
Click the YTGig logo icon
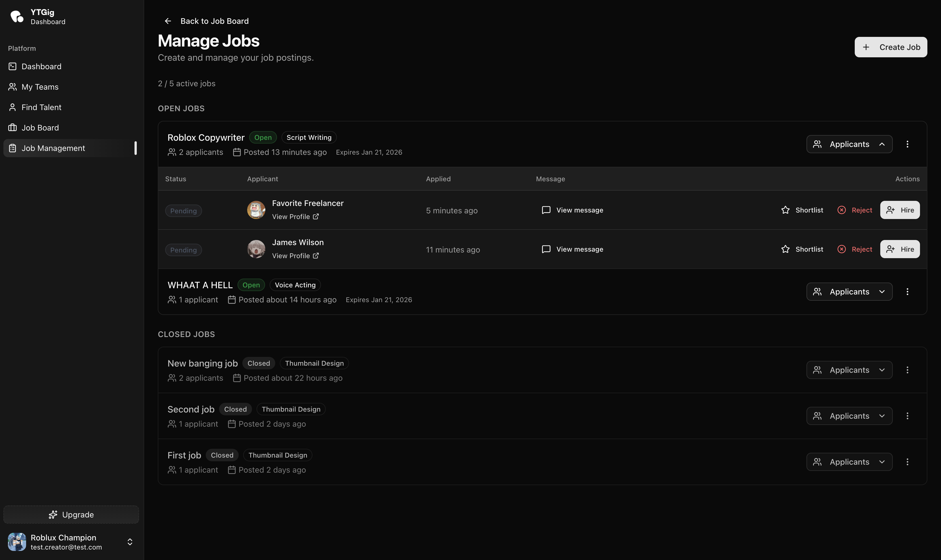(17, 17)
